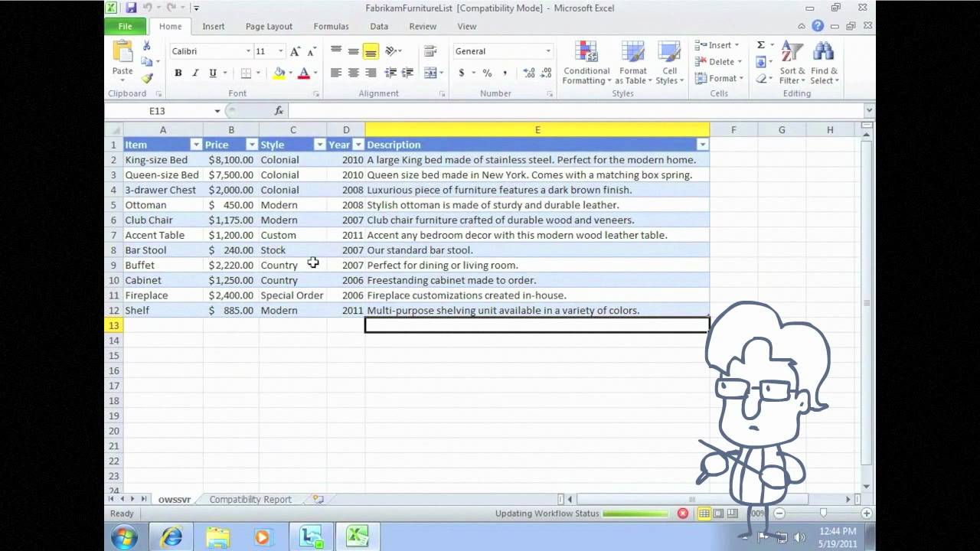The image size is (980, 551).
Task: Open the Style column filter dropdown
Action: (319, 145)
